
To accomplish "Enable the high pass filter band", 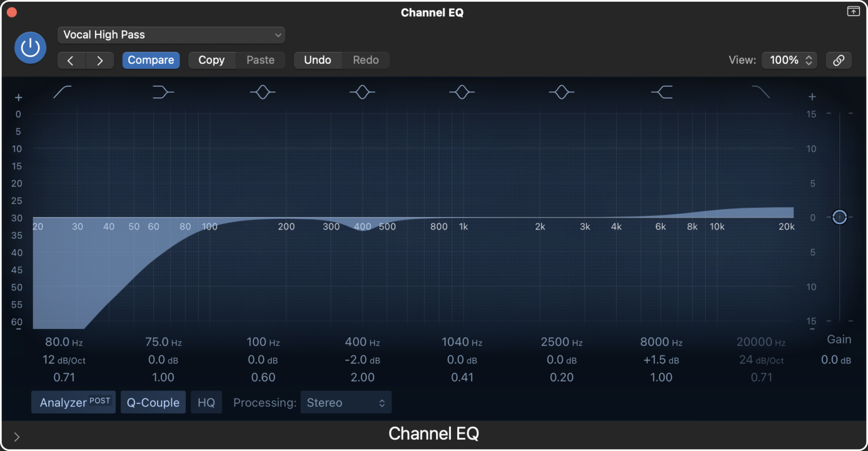I will pos(62,92).
